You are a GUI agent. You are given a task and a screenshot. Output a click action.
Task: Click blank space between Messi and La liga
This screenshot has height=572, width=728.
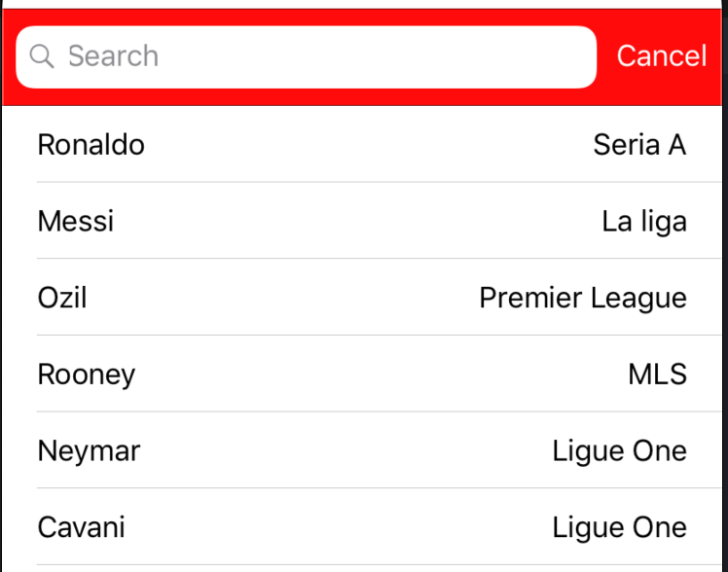tap(357, 221)
